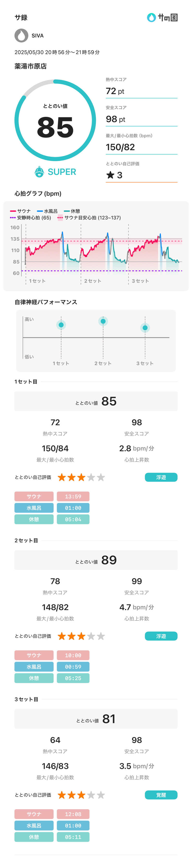Click the 13:59 sauna time in set 1

coord(73,496)
